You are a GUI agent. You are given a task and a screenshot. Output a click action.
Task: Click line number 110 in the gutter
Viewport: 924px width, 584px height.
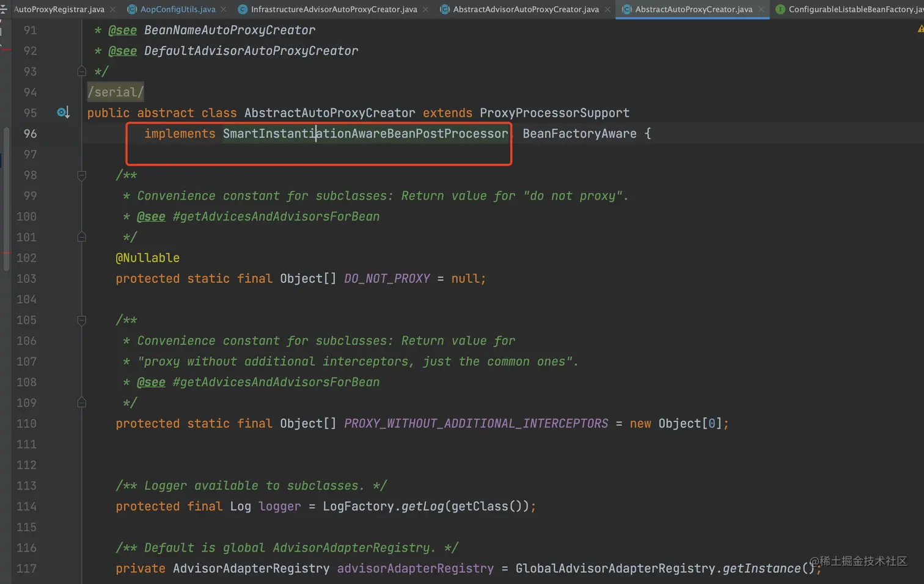[26, 423]
